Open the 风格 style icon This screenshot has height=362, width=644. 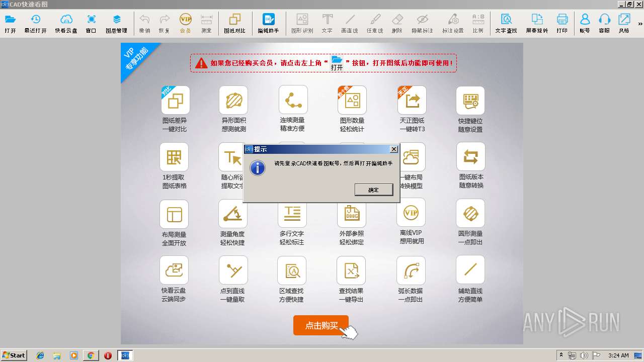(x=624, y=23)
